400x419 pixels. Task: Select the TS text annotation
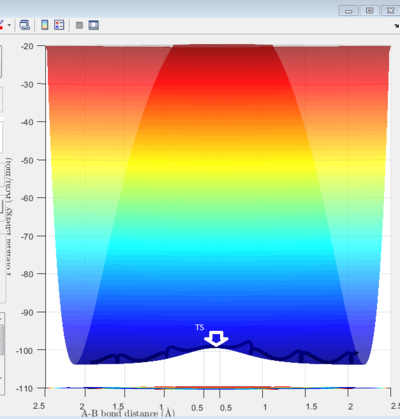coord(200,327)
